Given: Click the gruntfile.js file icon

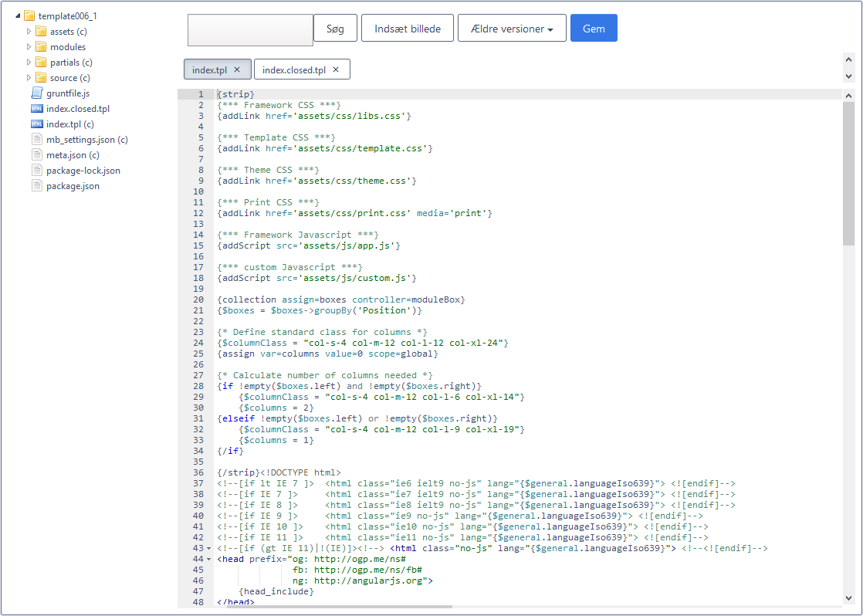Looking at the screenshot, I should [x=37, y=93].
